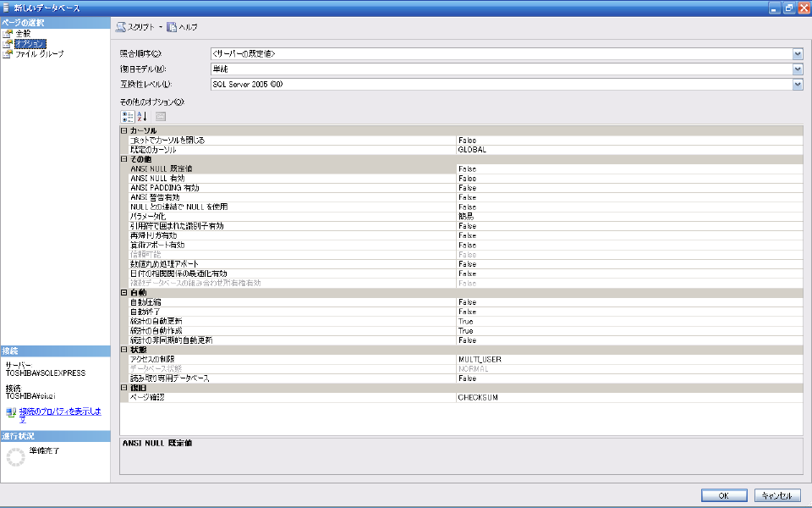
Task: Select the ファイル グループ page
Action: tap(40, 53)
